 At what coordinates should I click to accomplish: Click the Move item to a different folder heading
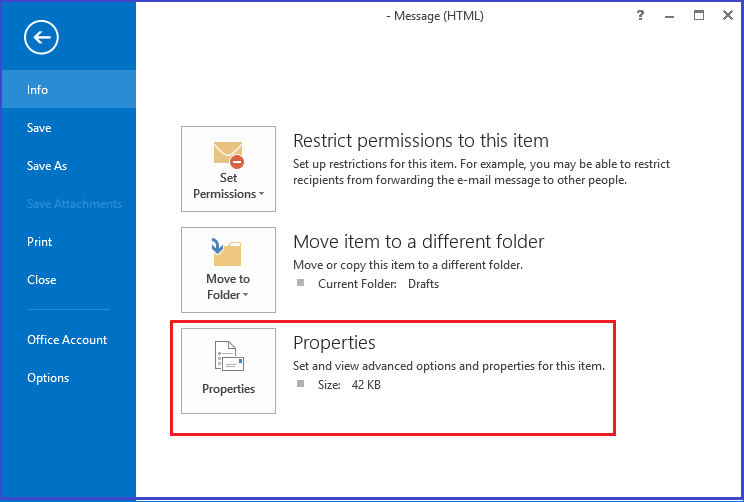point(418,242)
